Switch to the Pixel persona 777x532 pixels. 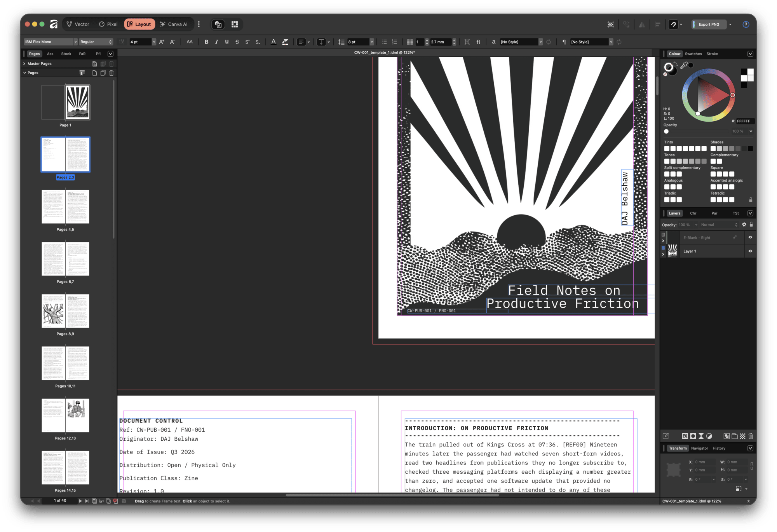(x=108, y=24)
